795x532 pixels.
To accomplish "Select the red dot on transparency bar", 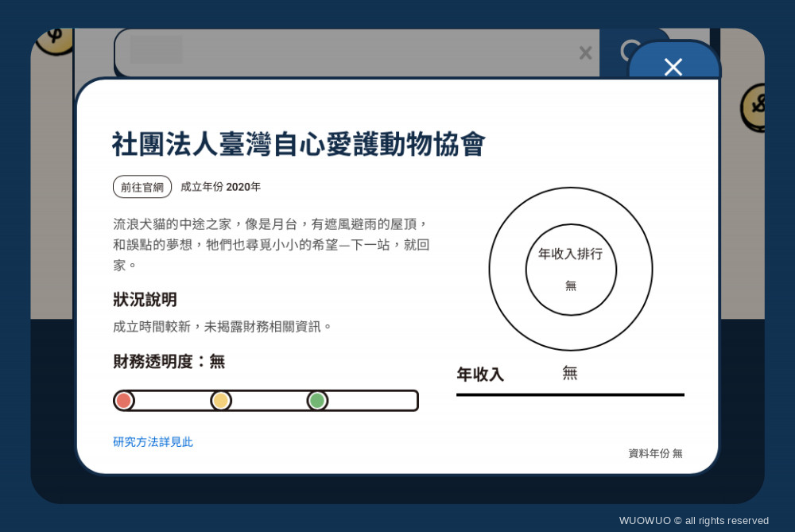I will tap(124, 401).
